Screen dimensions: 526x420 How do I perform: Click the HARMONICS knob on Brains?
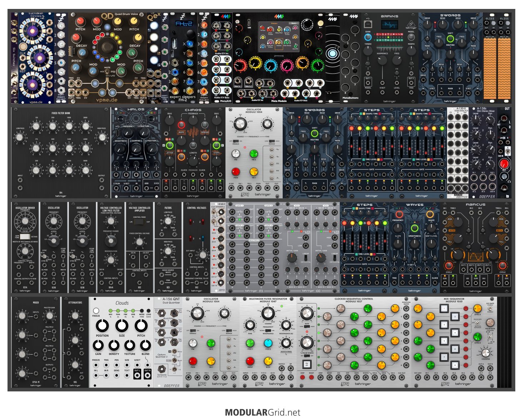click(x=382, y=60)
